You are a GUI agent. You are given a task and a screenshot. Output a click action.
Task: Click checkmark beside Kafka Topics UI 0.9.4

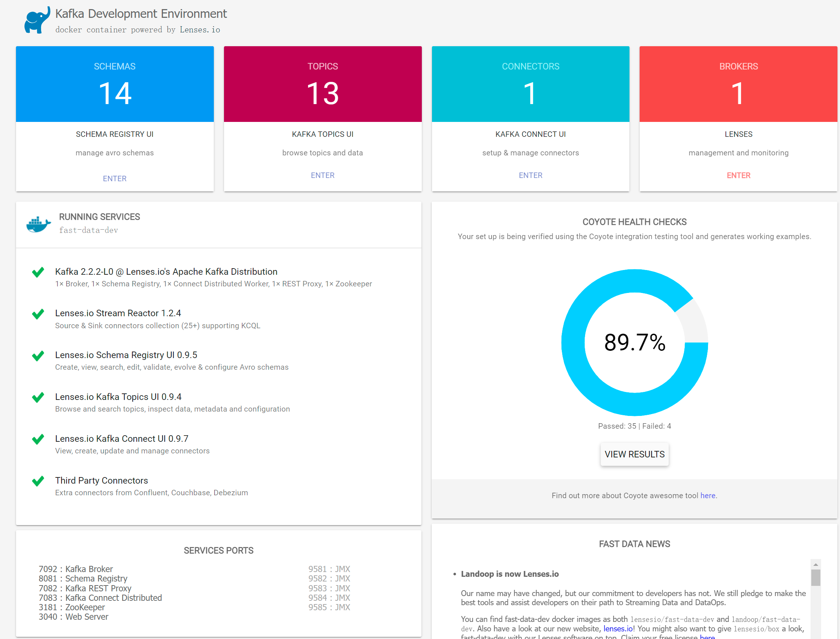point(38,397)
